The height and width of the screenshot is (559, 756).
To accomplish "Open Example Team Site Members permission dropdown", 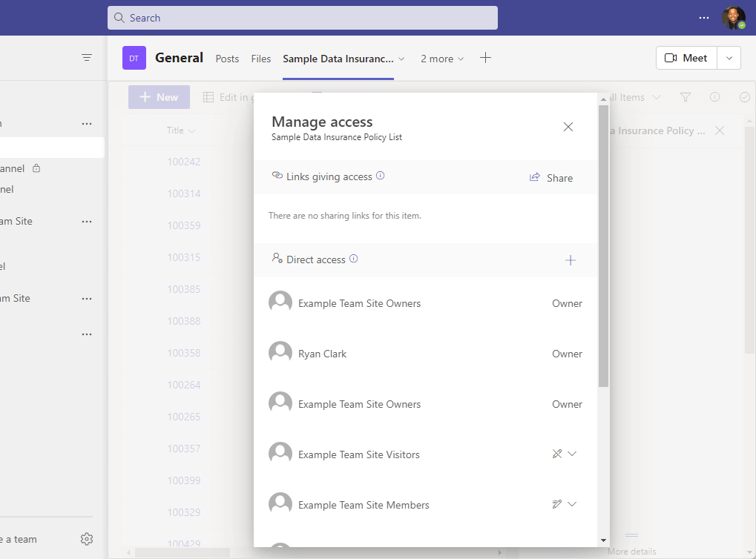I will click(572, 504).
